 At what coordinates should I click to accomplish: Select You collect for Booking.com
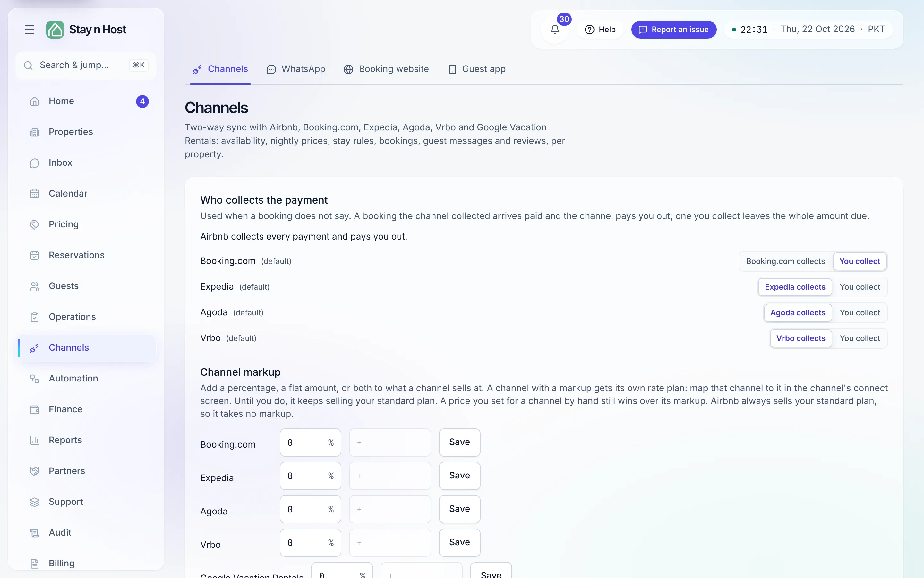pos(860,261)
